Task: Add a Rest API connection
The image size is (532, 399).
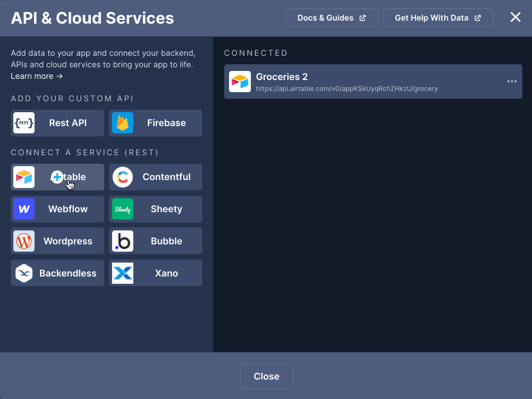Action: [58, 123]
